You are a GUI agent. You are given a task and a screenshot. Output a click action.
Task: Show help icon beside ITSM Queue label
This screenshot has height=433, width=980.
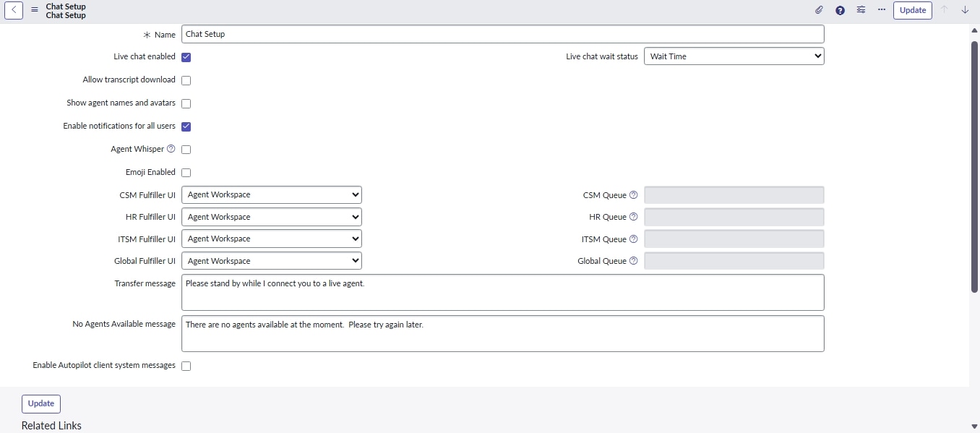(x=634, y=239)
